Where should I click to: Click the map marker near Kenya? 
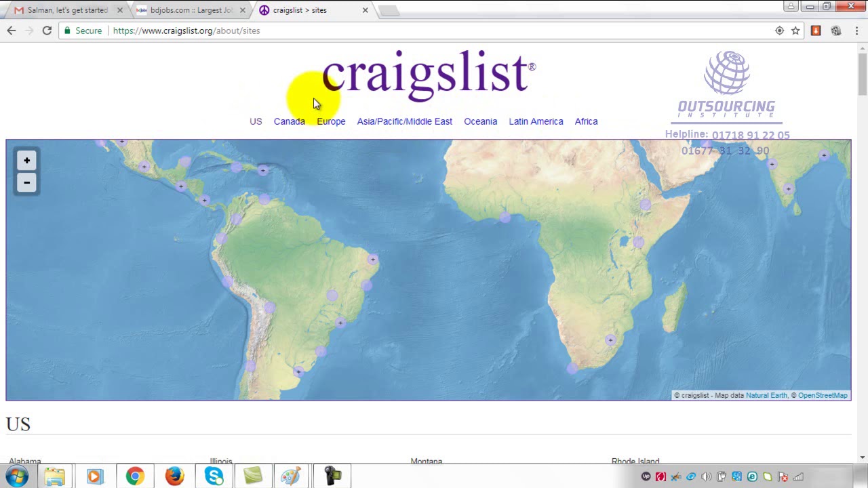tap(639, 242)
